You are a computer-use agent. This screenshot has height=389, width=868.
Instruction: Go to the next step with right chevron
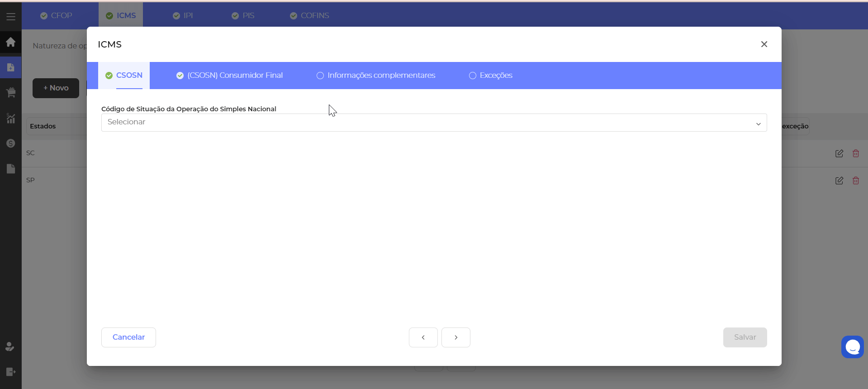[455, 337]
